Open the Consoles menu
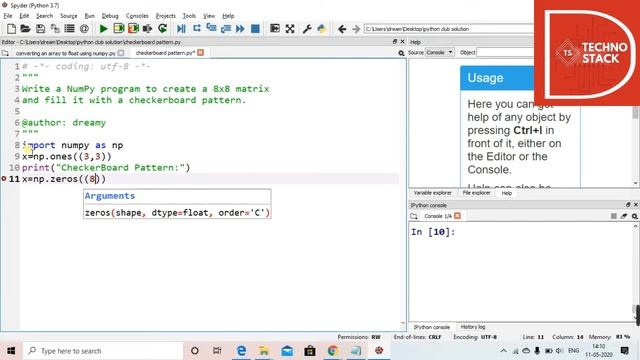 [x=137, y=16]
